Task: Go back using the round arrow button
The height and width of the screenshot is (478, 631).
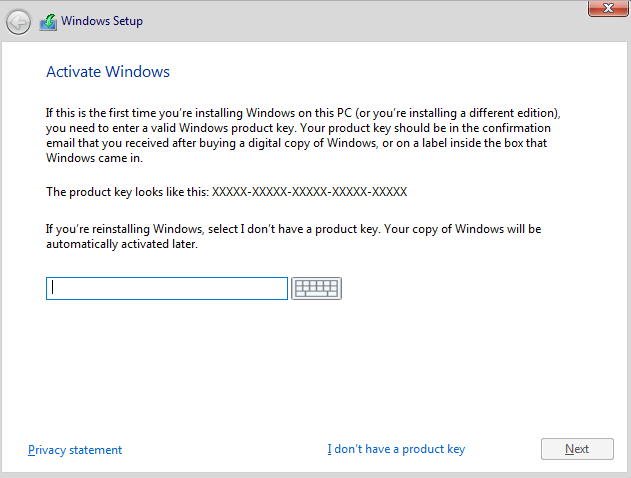Action: (18, 22)
